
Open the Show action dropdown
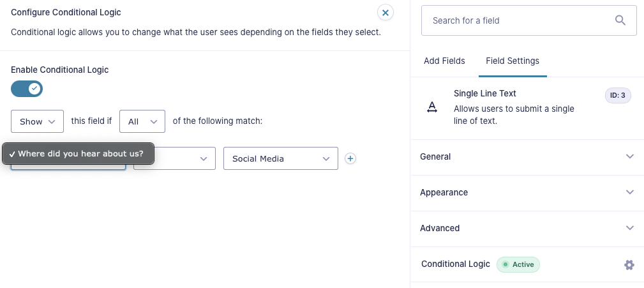pyautogui.click(x=38, y=121)
